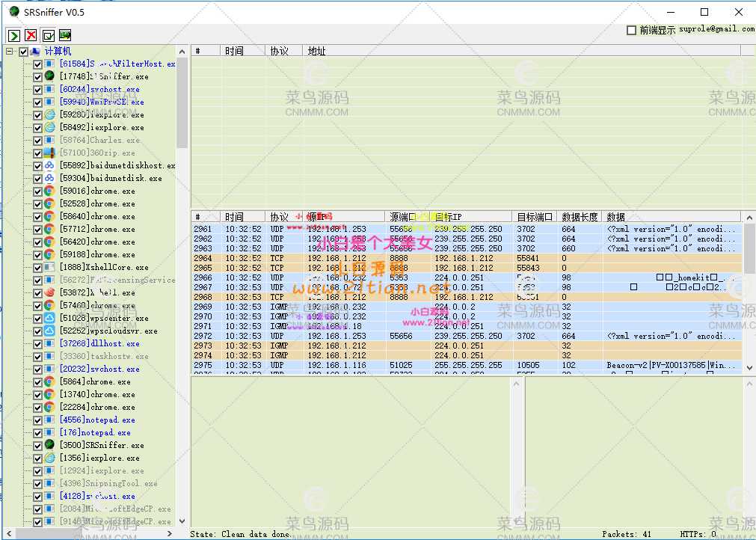The height and width of the screenshot is (540, 756).
Task: Toggle the 计算机 root checkbox
Action: coord(24,52)
